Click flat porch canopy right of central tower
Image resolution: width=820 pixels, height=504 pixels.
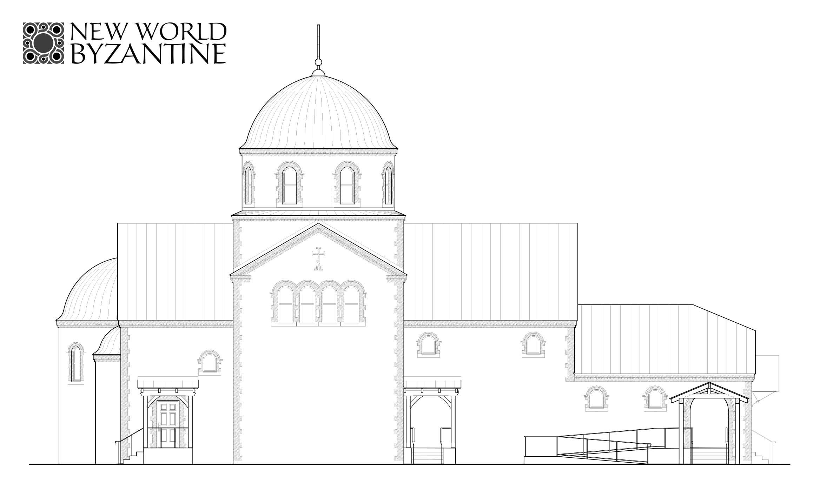coord(432,383)
